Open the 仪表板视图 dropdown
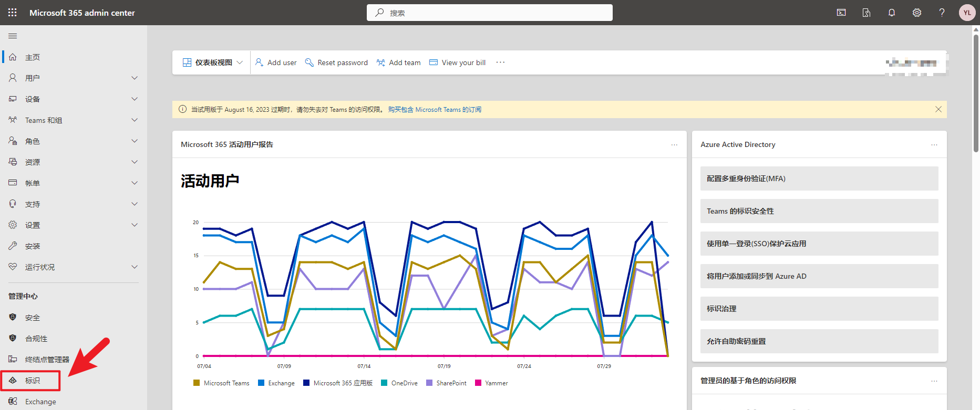Image resolution: width=980 pixels, height=410 pixels. (213, 62)
